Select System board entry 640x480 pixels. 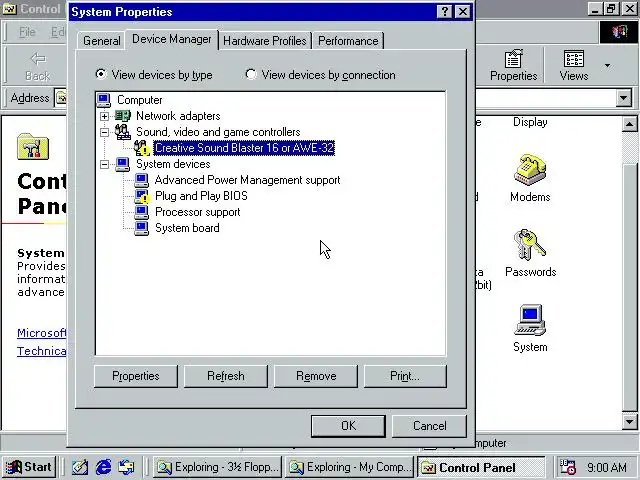pyautogui.click(x=187, y=228)
